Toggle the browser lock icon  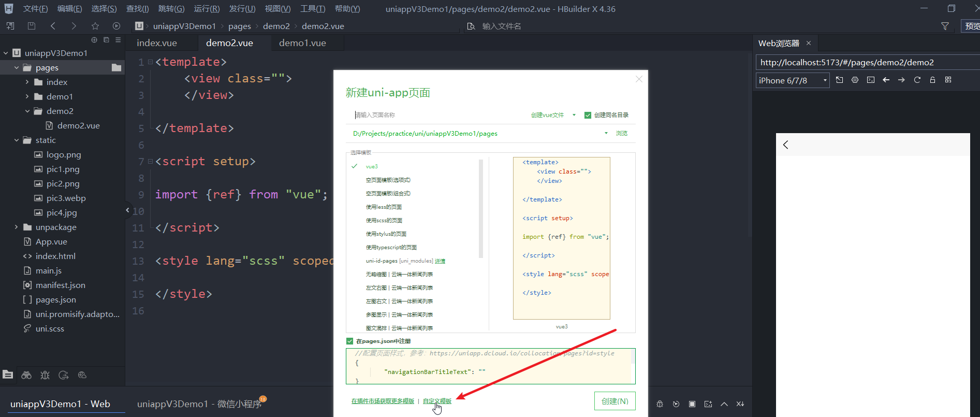[933, 80]
